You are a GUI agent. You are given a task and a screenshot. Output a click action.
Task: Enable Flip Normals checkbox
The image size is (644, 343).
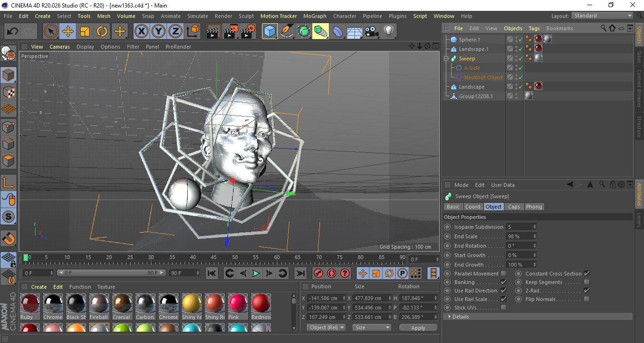[586, 299]
